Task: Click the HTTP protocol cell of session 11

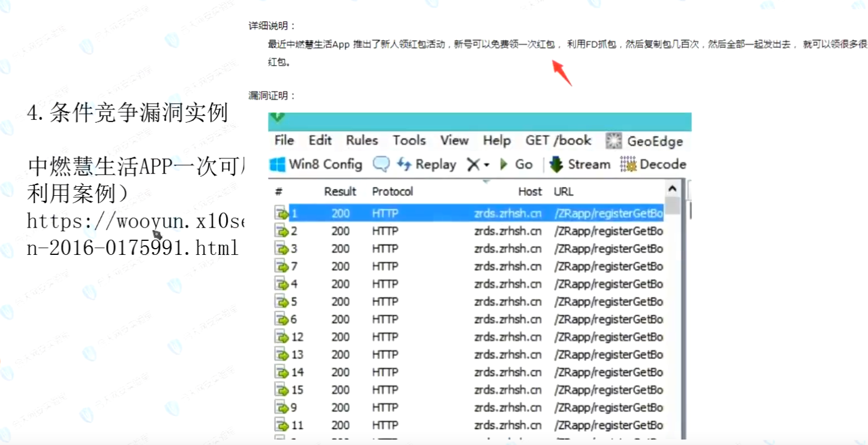Action: coord(385,425)
